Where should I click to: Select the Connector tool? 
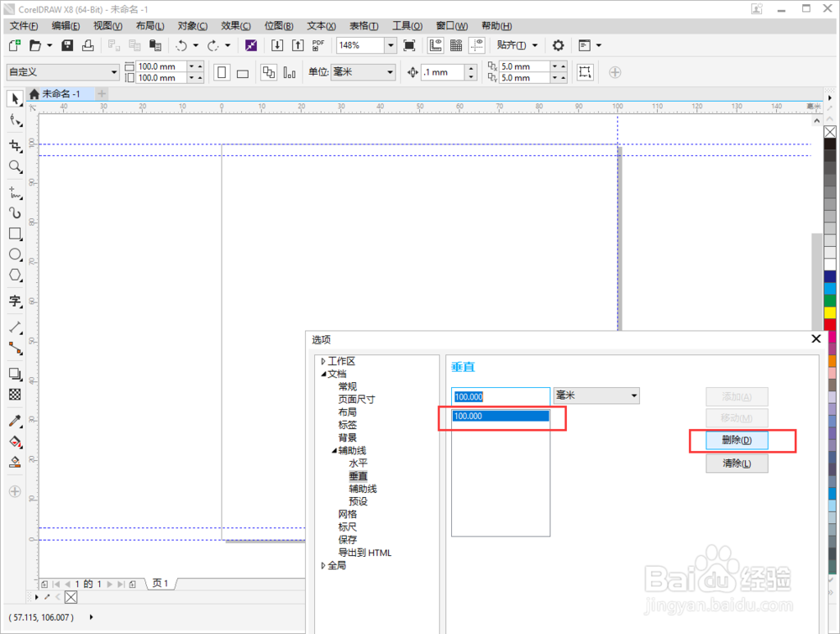pos(15,348)
